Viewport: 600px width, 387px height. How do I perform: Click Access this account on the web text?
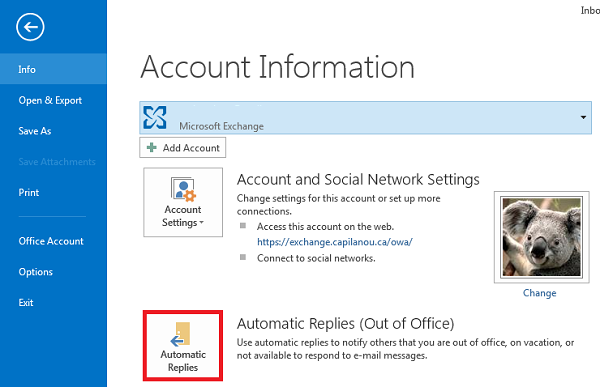325,227
